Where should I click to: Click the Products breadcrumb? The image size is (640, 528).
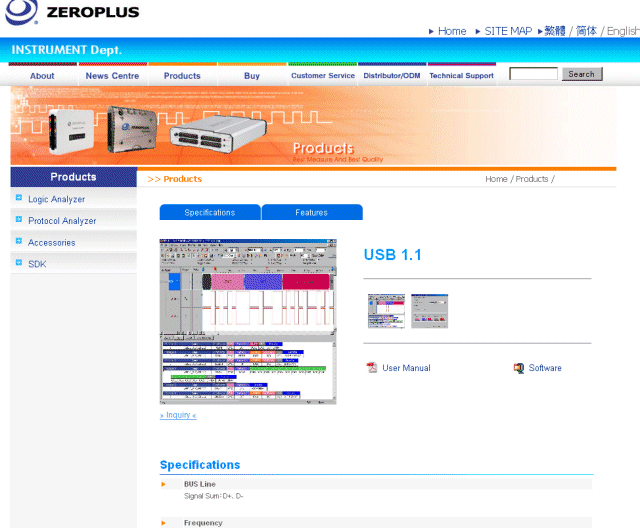pos(531,179)
